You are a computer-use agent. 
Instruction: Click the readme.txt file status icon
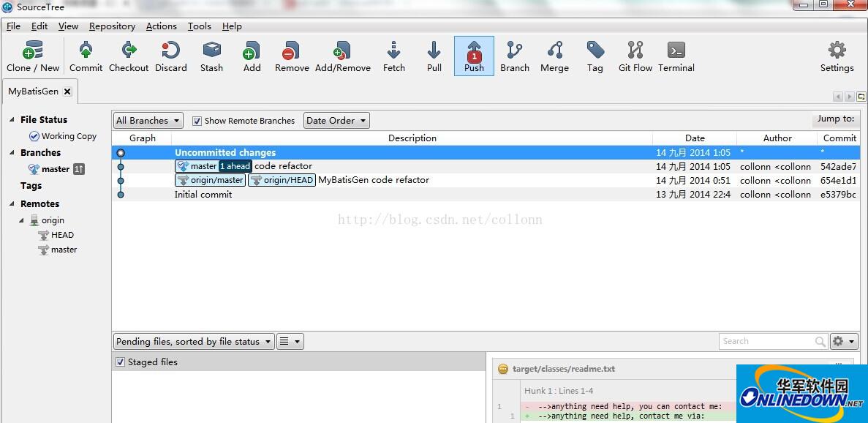point(502,370)
